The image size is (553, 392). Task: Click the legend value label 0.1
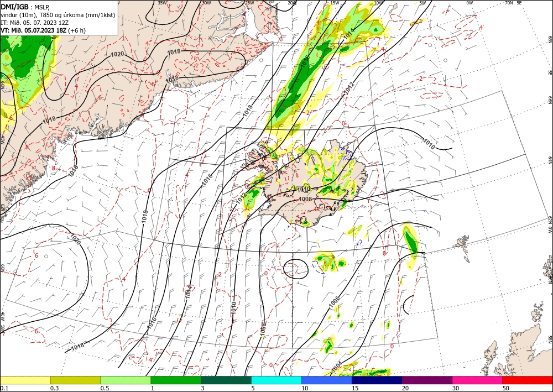(4, 388)
